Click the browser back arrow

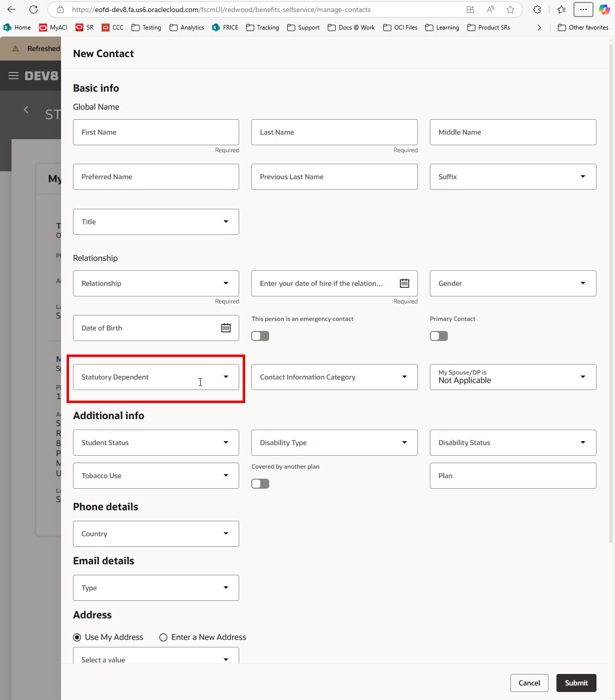pyautogui.click(x=12, y=10)
